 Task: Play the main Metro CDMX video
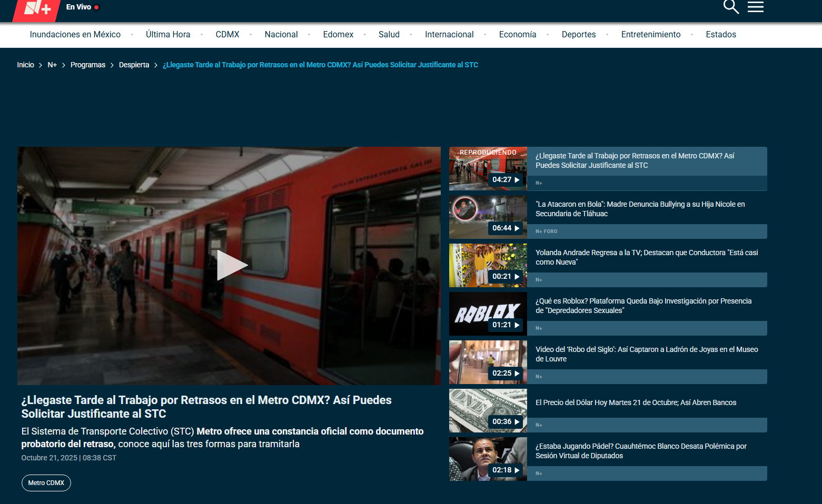(232, 265)
